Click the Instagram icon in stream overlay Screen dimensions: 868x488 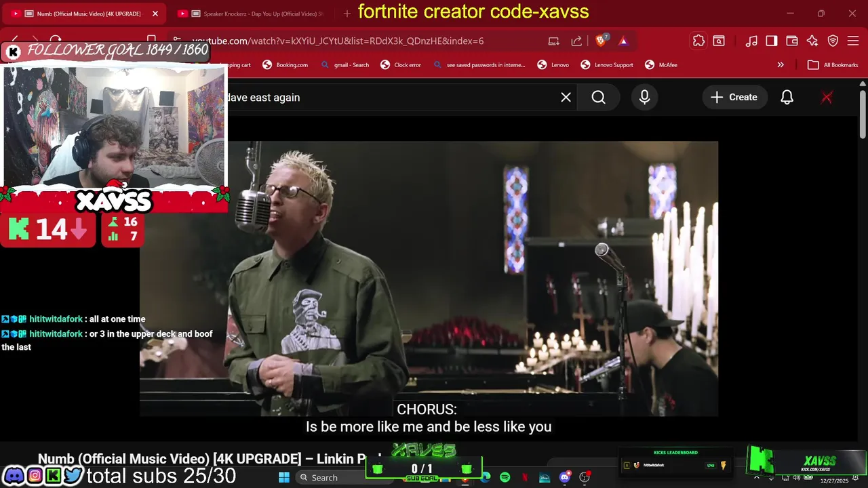click(35, 476)
